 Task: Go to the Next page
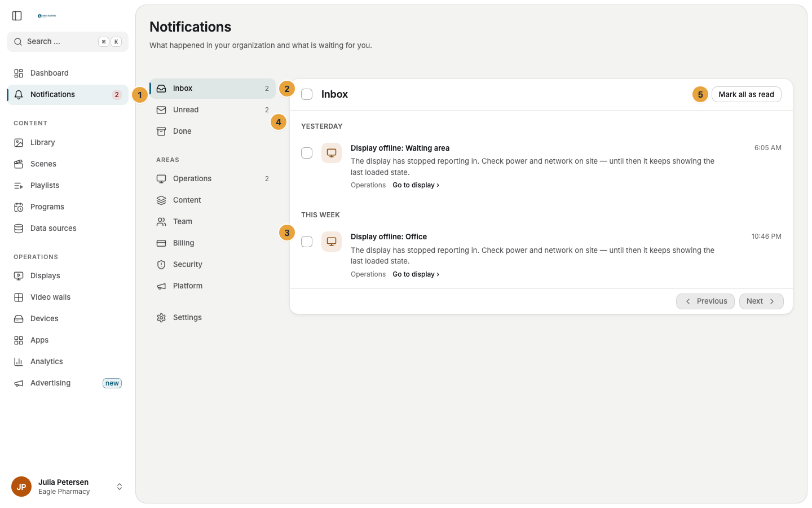761,301
